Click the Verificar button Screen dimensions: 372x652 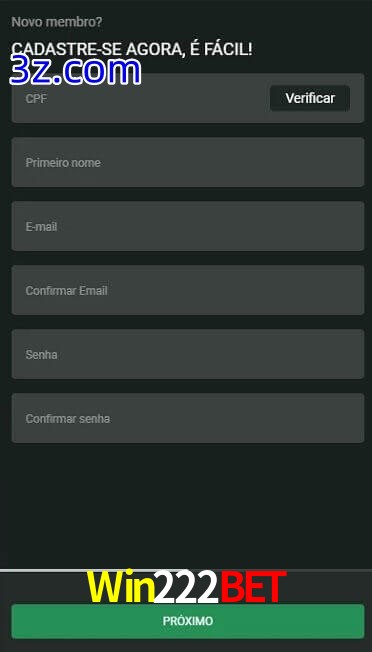click(x=310, y=98)
